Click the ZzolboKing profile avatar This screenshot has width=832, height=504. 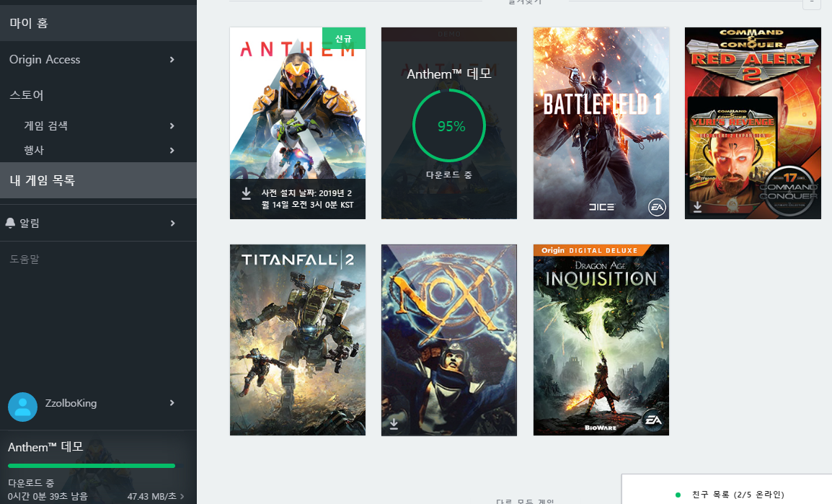click(22, 407)
